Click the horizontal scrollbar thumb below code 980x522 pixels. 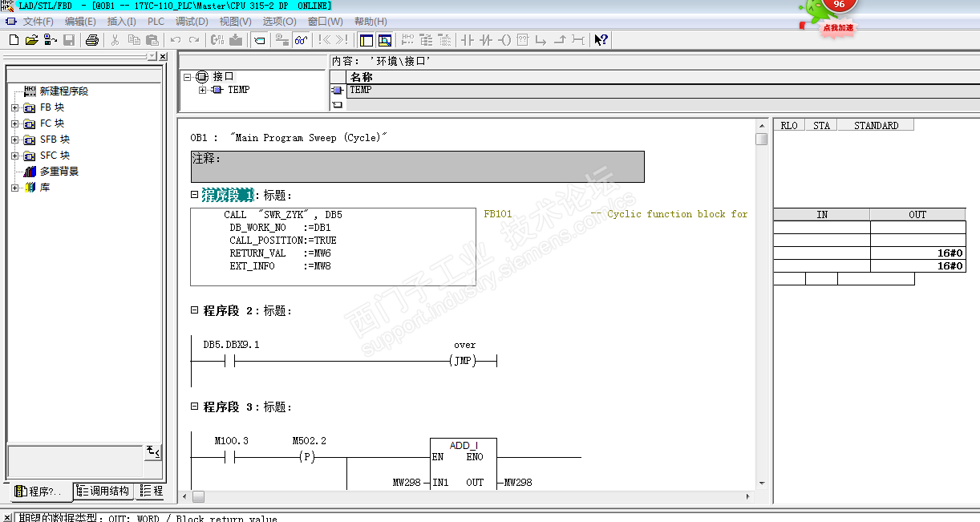[x=198, y=496]
